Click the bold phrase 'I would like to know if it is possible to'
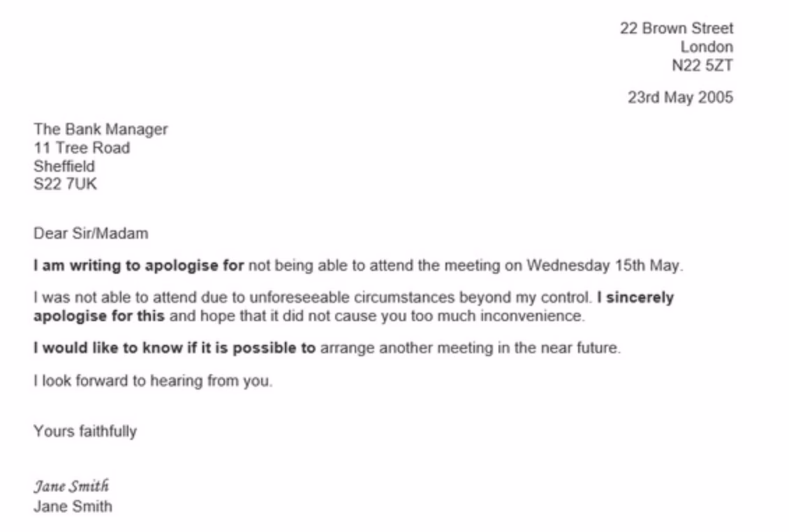Image resolution: width=789 pixels, height=532 pixels. [175, 348]
